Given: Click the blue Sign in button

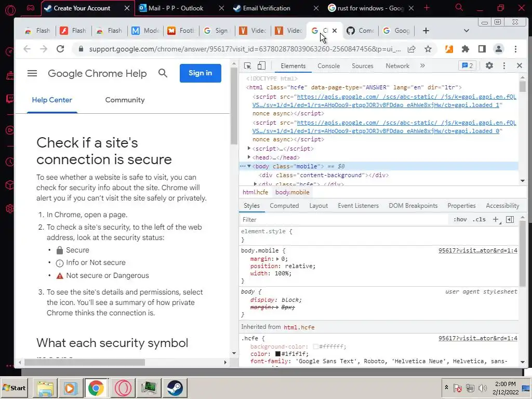Looking at the screenshot, I should [201, 73].
